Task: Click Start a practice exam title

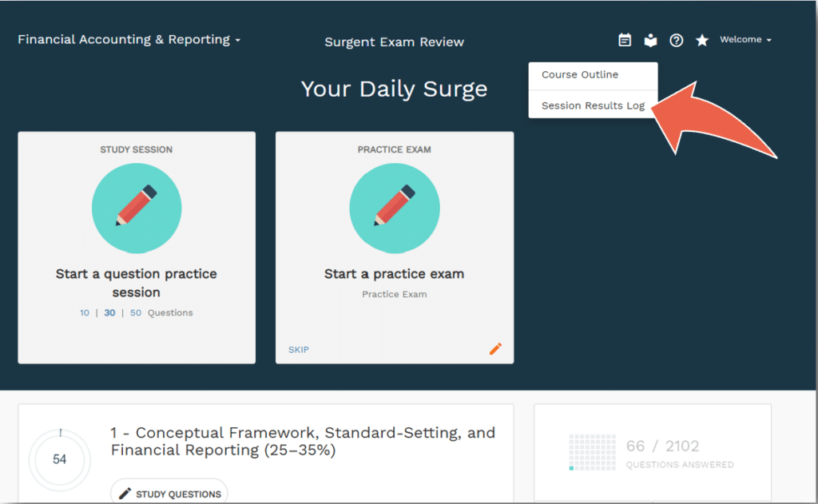Action: 395,274
